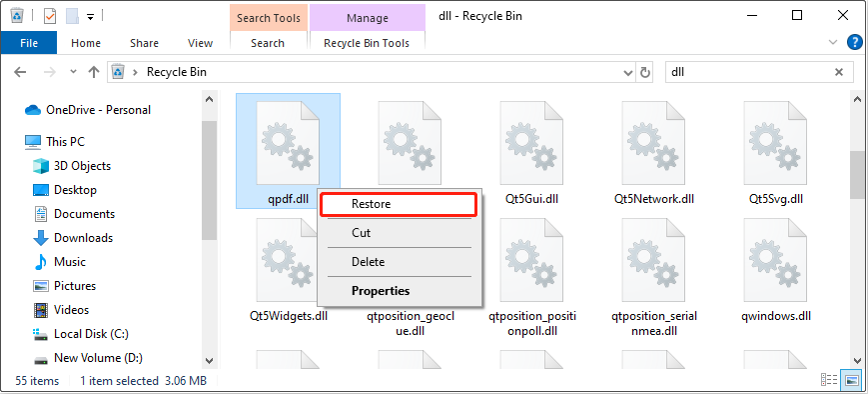Screen dimensions: 868x394
Task: Open Videos in the sidebar
Action: [x=61, y=310]
